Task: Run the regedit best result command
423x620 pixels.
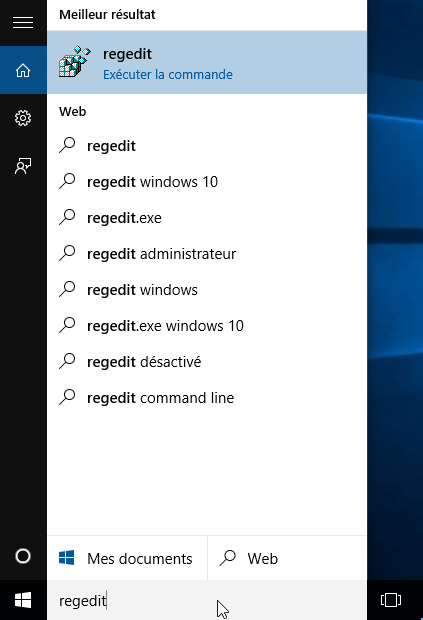Action: coord(207,62)
